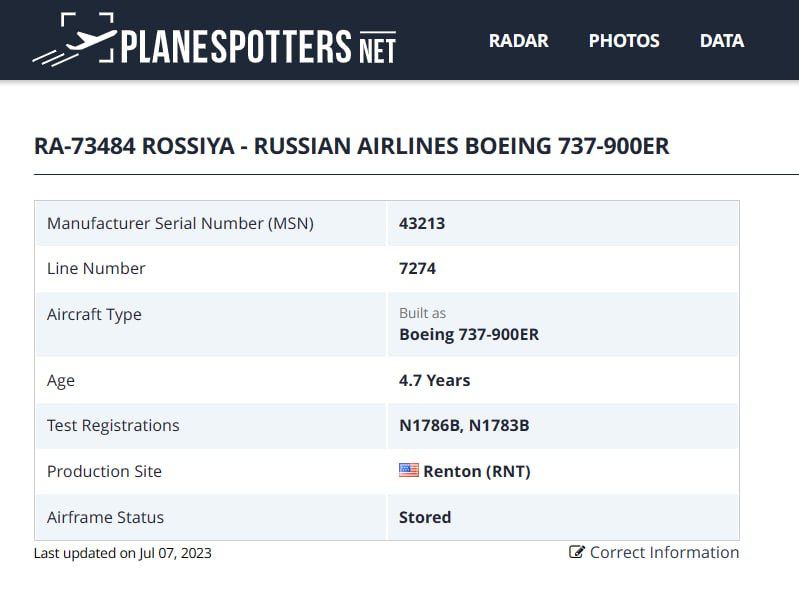Select the MSN value 43213
This screenshot has width=799, height=592.
pos(422,223)
